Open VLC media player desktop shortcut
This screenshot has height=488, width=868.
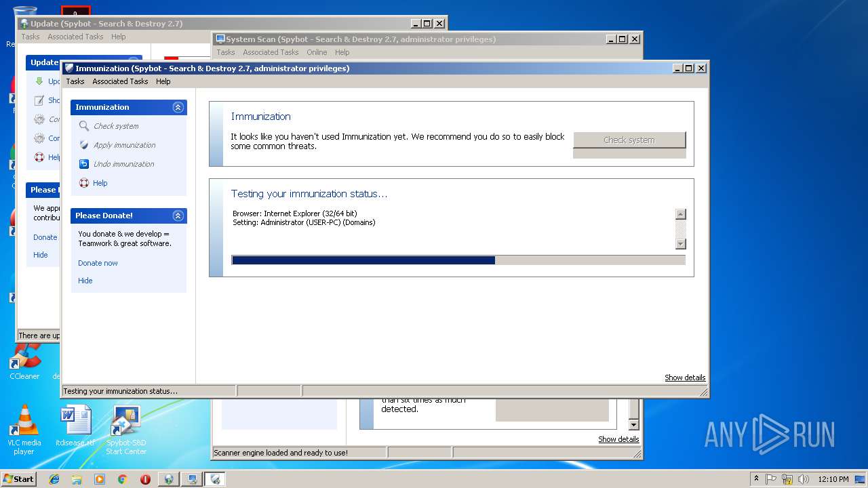pyautogui.click(x=24, y=430)
